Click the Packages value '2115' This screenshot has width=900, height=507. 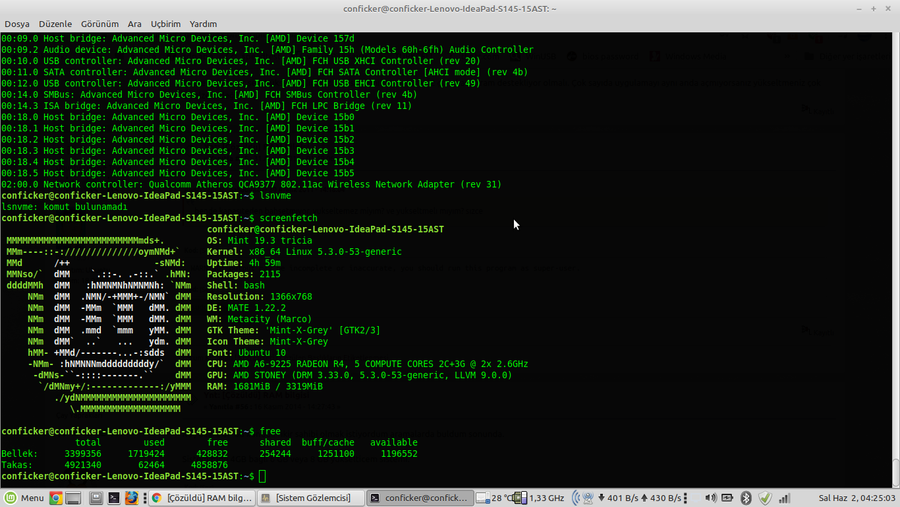point(270,274)
